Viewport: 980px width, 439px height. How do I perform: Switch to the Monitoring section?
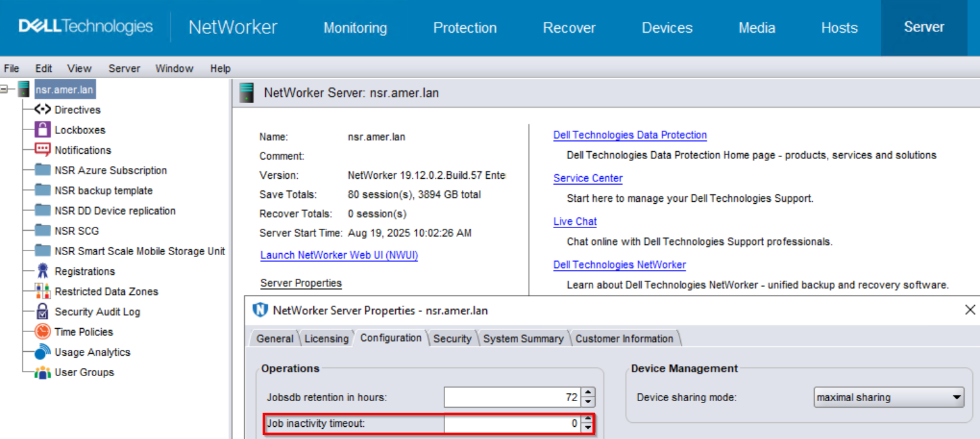(355, 28)
